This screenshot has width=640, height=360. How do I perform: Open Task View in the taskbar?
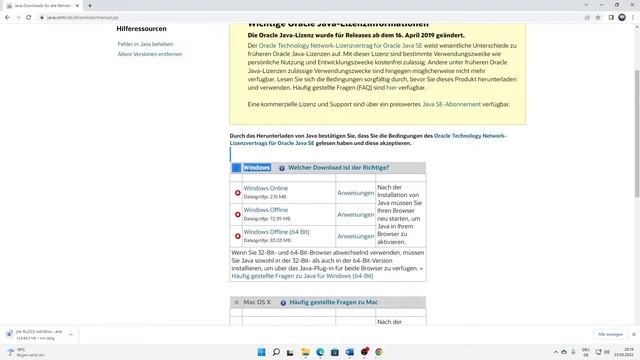coord(290,352)
